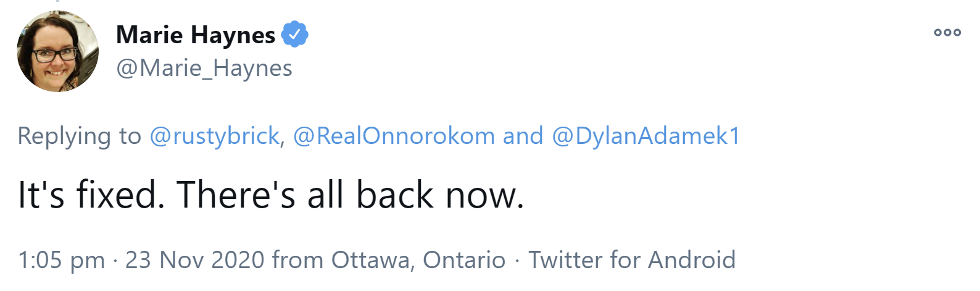
Task: Click the 23 Nov 2020 date
Action: [194, 260]
